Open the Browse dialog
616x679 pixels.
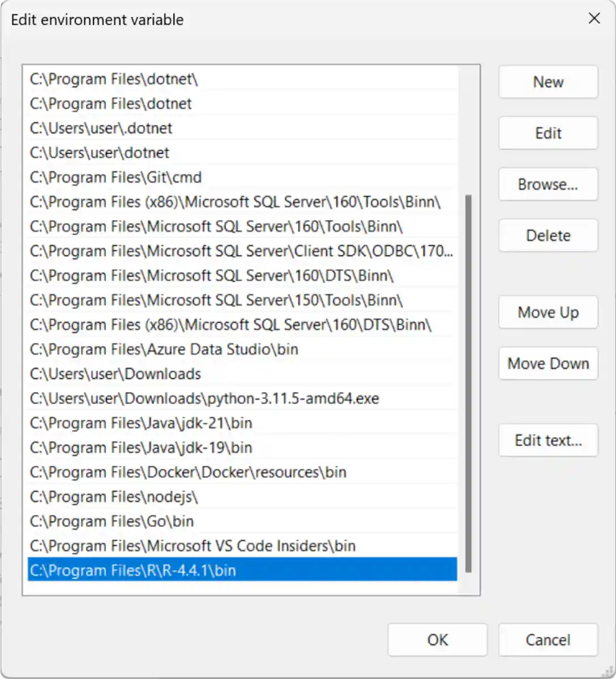547,184
